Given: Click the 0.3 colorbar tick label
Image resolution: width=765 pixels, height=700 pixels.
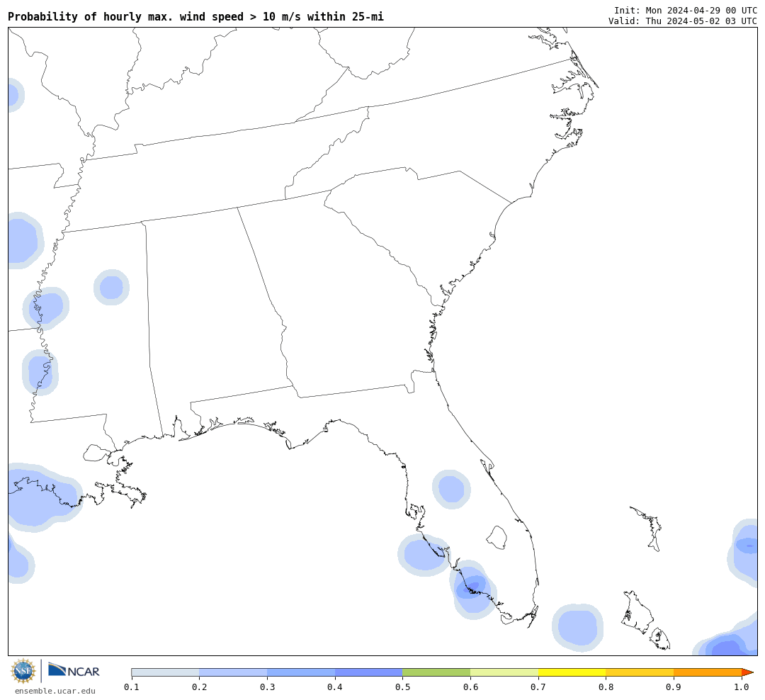Looking at the screenshot, I should pos(267,687).
